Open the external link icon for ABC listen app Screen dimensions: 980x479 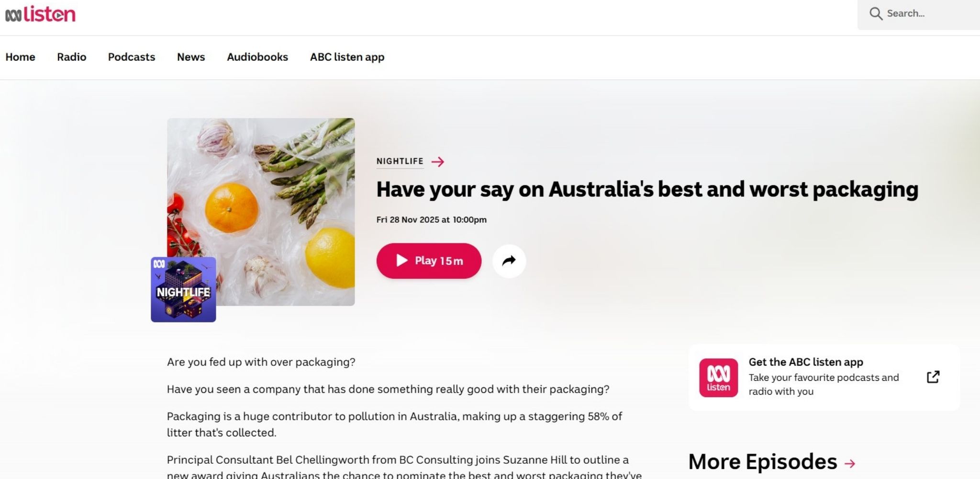(933, 377)
